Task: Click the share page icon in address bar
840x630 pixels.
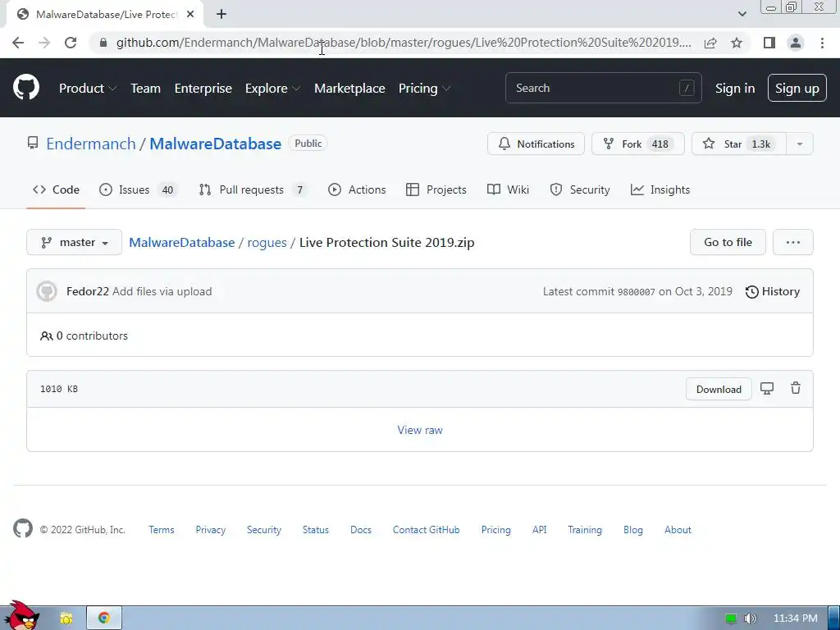Action: (x=710, y=43)
